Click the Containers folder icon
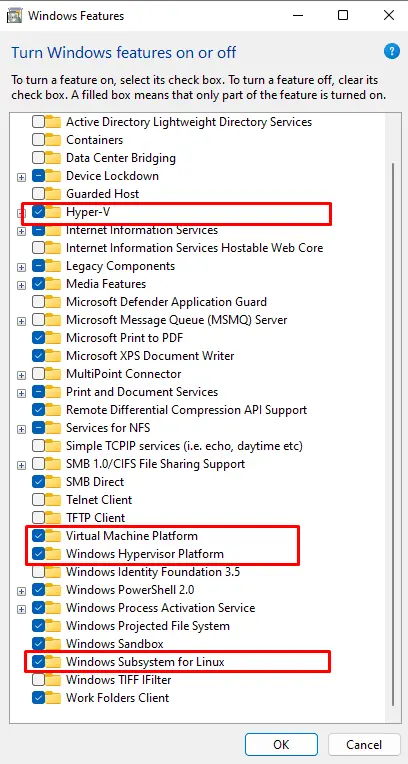 point(53,140)
